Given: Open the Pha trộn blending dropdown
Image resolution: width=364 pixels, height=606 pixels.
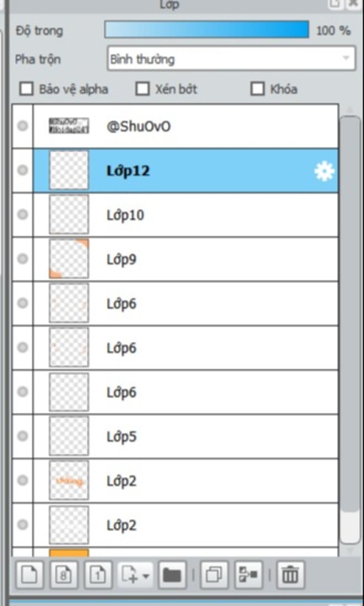Looking at the screenshot, I should (x=231, y=58).
